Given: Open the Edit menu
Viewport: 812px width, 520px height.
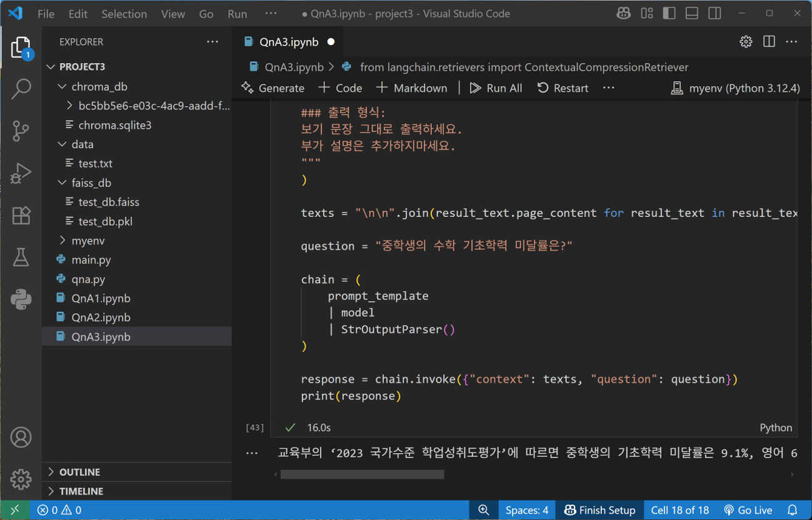Looking at the screenshot, I should (x=78, y=14).
